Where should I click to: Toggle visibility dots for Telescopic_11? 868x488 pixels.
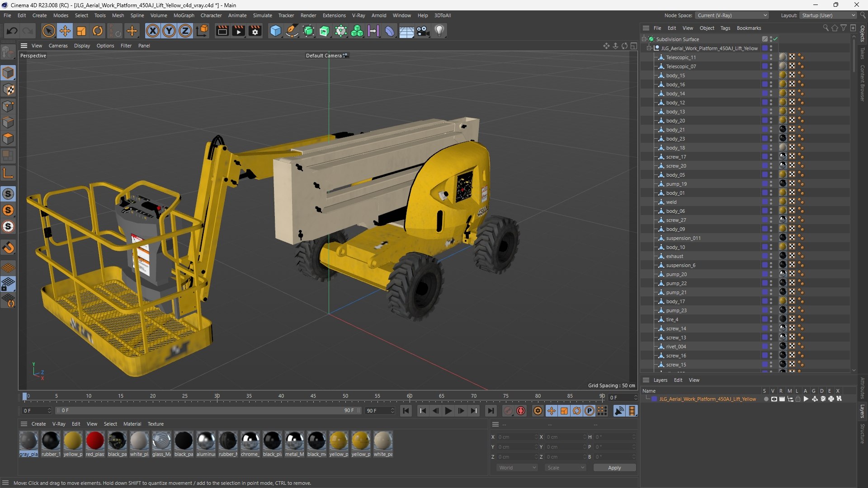(x=771, y=57)
